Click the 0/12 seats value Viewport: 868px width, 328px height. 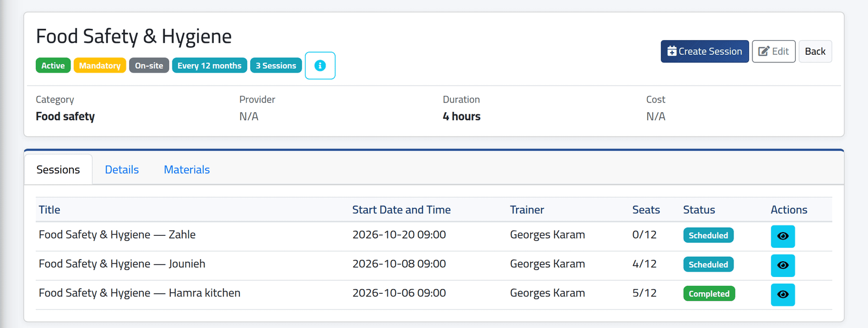644,235
